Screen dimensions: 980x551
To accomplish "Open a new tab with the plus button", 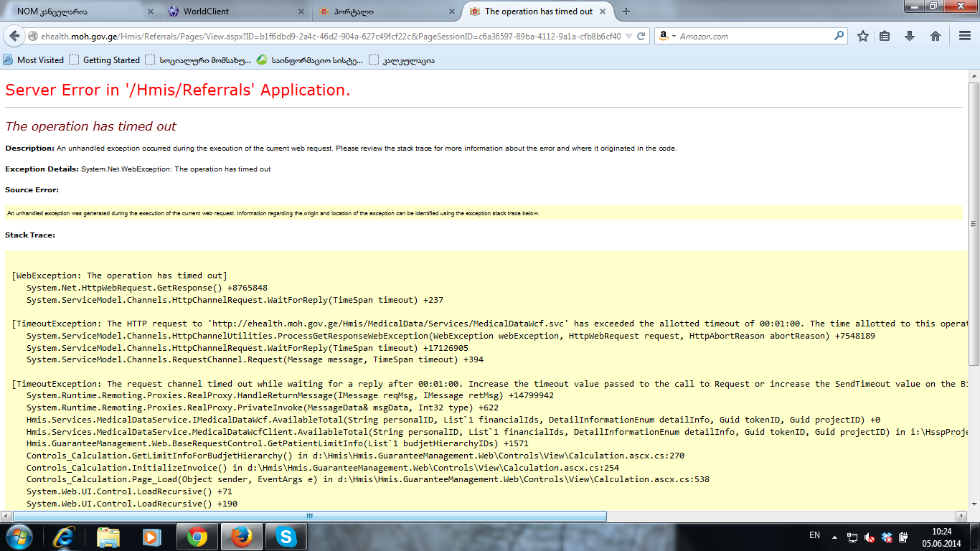I will pos(626,11).
